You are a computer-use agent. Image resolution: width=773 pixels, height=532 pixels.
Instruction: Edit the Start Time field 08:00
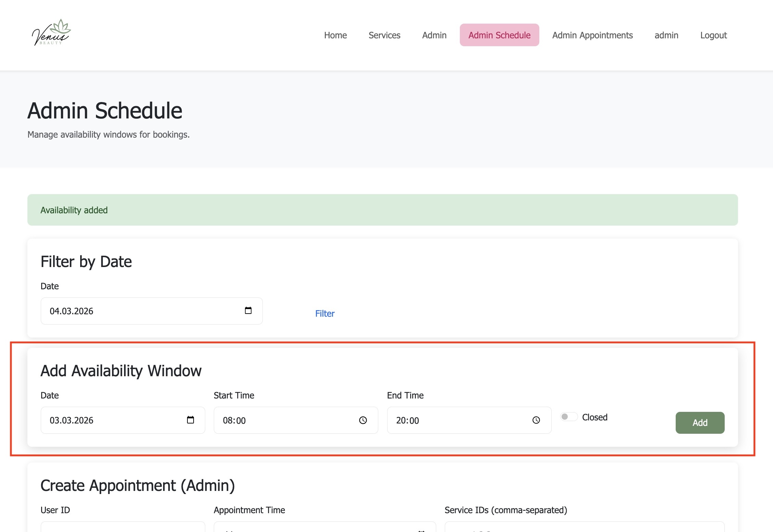pos(284,420)
